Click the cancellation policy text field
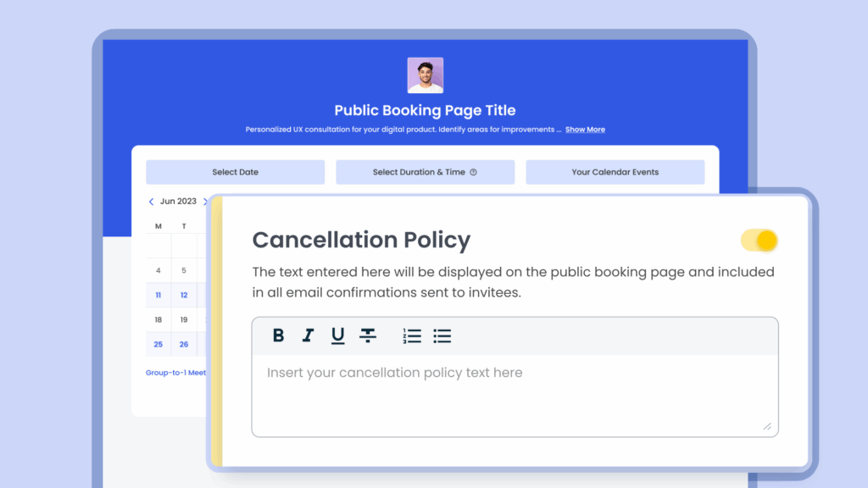 click(x=514, y=394)
